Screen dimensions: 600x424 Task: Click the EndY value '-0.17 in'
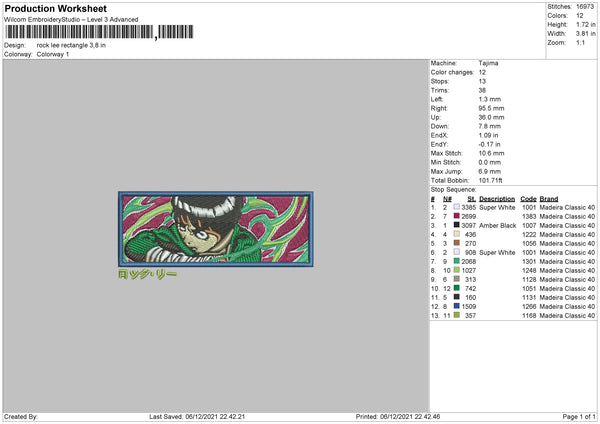click(489, 145)
